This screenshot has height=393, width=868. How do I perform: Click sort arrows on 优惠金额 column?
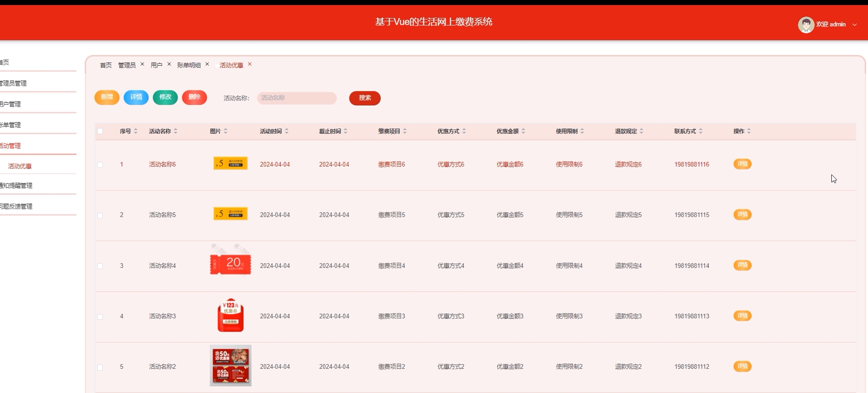pyautogui.click(x=524, y=131)
